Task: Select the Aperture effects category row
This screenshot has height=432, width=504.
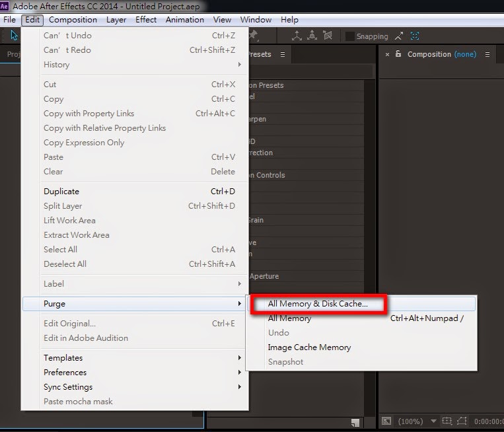Action: (306, 276)
